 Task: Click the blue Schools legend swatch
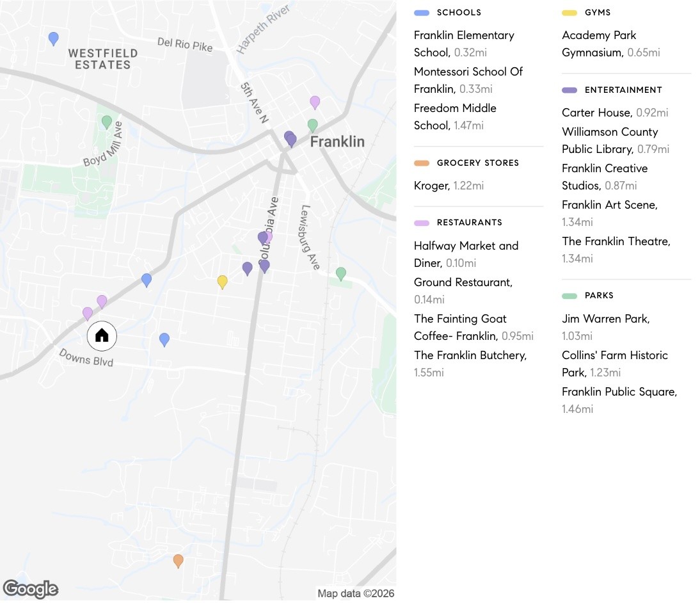[x=422, y=13]
